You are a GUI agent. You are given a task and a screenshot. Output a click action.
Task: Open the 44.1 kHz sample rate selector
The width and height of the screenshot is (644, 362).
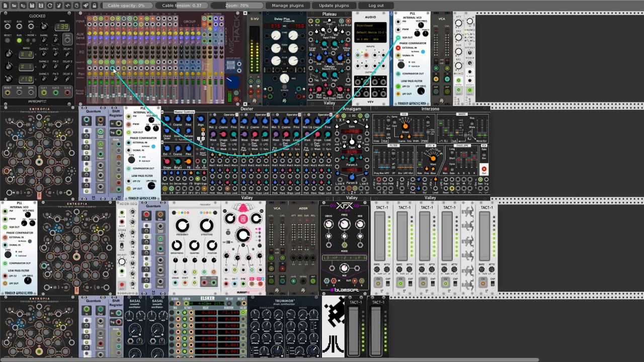pos(362,39)
